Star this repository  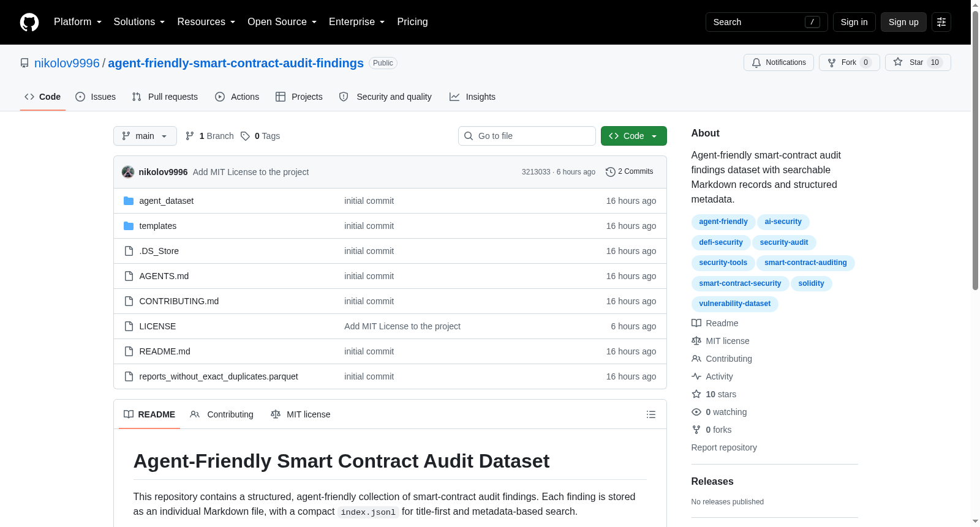(918, 62)
